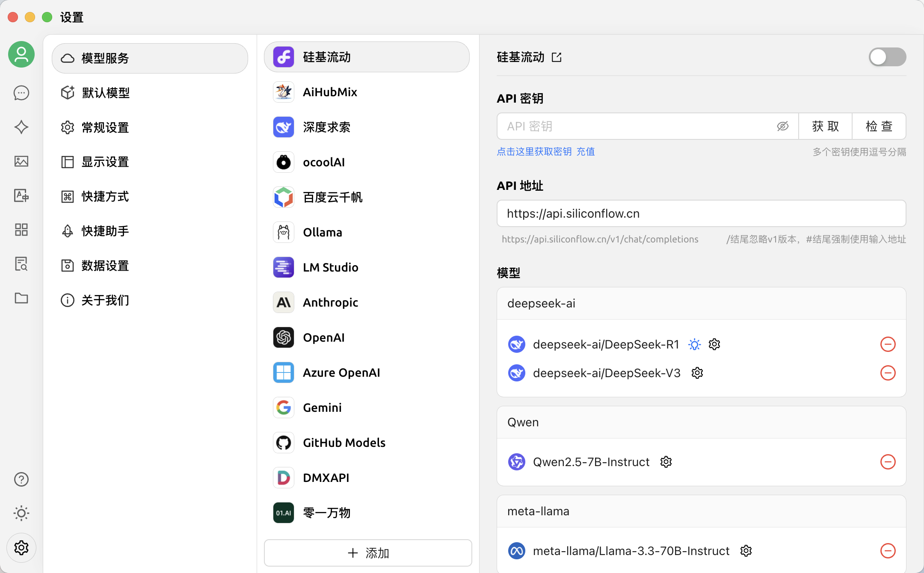The image size is (924, 573).
Task: Open 显示设置 settings section
Action: coord(150,162)
